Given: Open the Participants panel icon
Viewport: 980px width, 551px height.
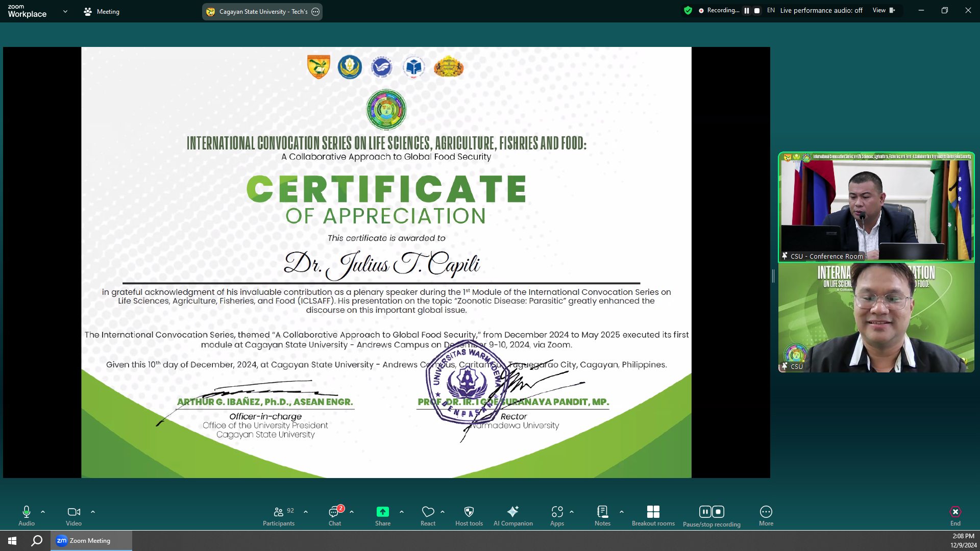Looking at the screenshot, I should tap(279, 512).
